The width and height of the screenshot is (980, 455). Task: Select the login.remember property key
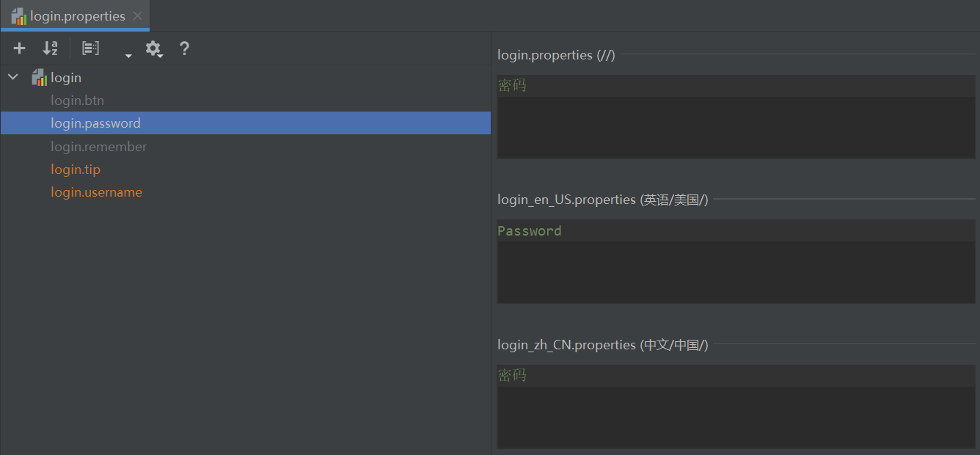(98, 147)
